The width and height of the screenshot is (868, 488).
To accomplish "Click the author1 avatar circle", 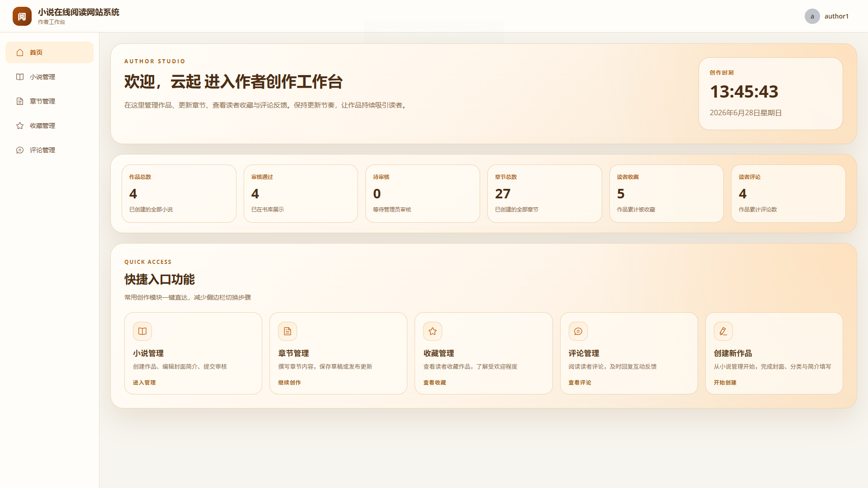I will [x=812, y=16].
